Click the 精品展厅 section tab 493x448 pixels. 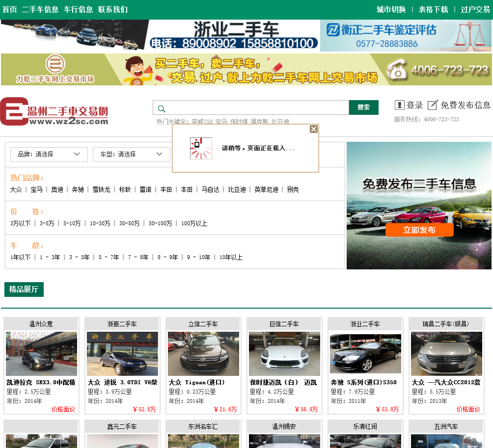click(x=24, y=290)
